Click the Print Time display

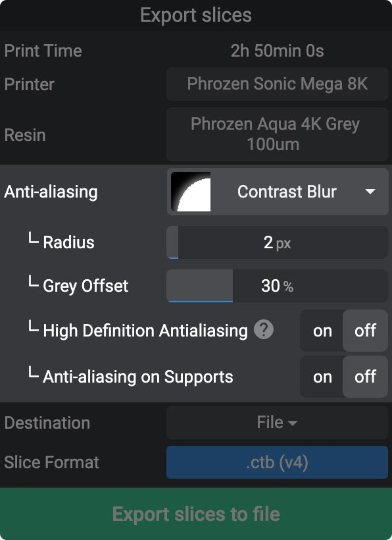[277, 51]
